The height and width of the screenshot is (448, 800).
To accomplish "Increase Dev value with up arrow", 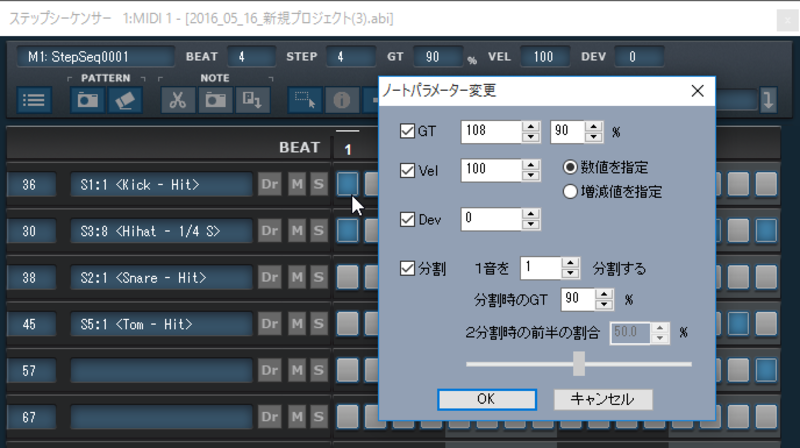I will (x=531, y=214).
